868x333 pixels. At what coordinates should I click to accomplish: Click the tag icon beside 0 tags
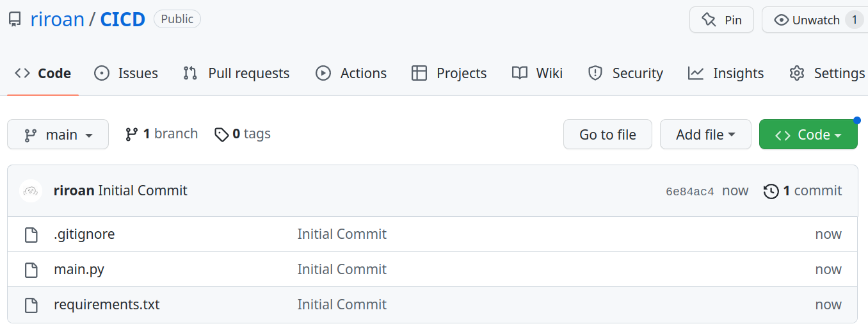click(x=221, y=134)
